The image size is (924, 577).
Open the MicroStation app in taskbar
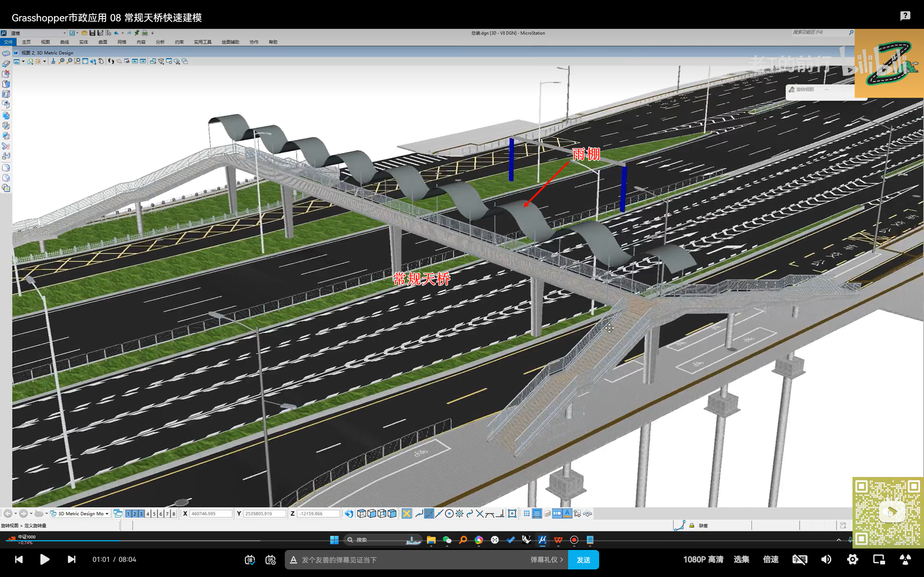[542, 539]
